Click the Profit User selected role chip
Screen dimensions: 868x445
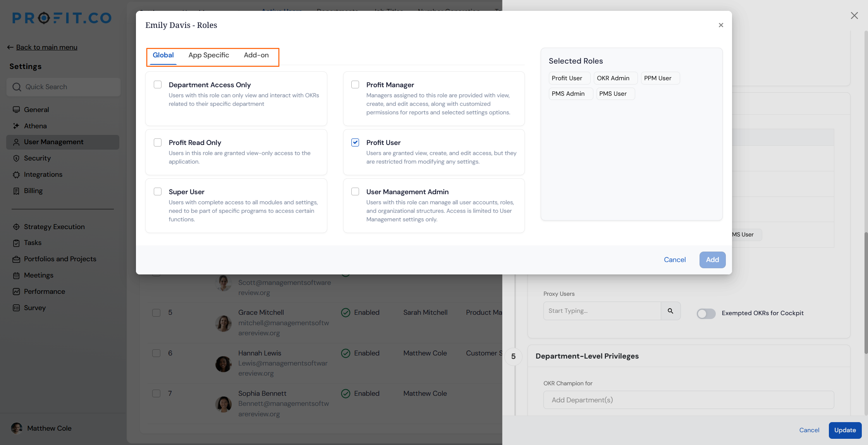[x=569, y=78]
